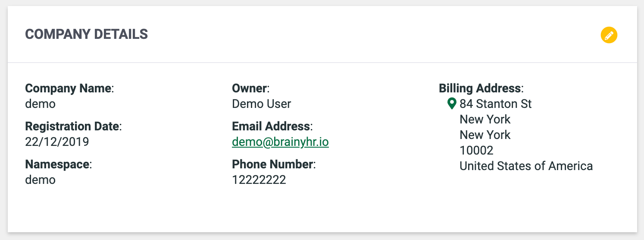This screenshot has height=240, width=644.
Task: Click the Namespace label
Action: pos(59,164)
